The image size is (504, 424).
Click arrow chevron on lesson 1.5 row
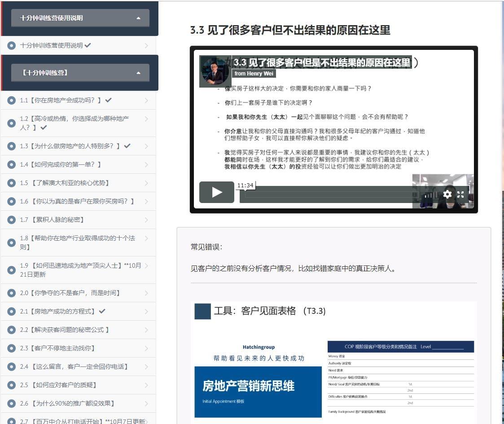[146, 183]
